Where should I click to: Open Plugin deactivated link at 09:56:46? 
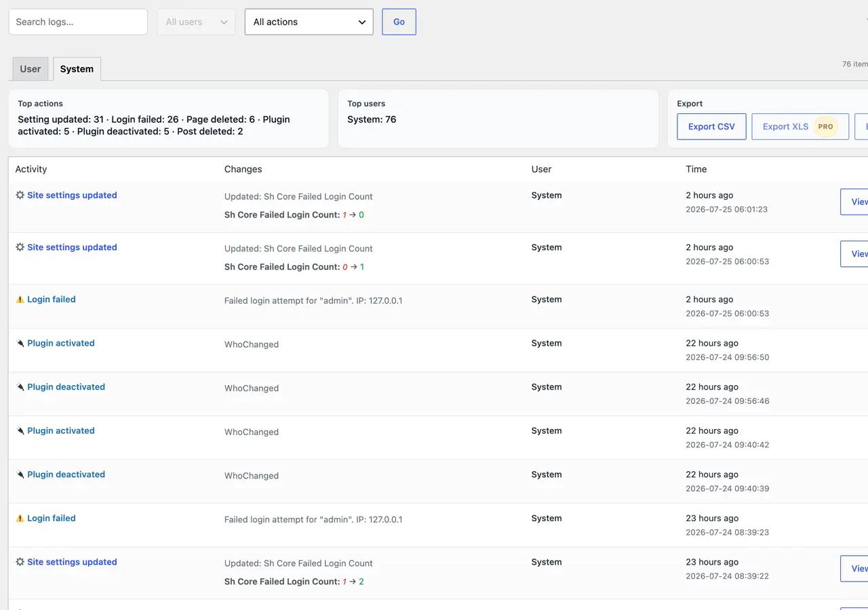coord(66,387)
